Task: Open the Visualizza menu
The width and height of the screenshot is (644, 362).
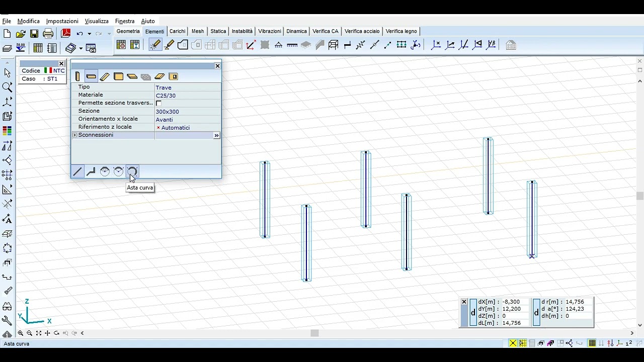Action: coord(97,21)
